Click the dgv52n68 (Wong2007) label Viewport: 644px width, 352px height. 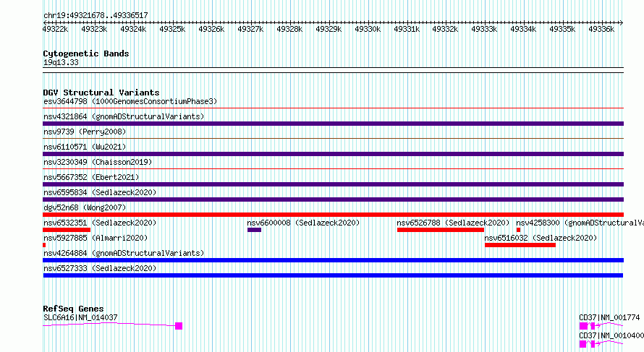[x=85, y=207]
